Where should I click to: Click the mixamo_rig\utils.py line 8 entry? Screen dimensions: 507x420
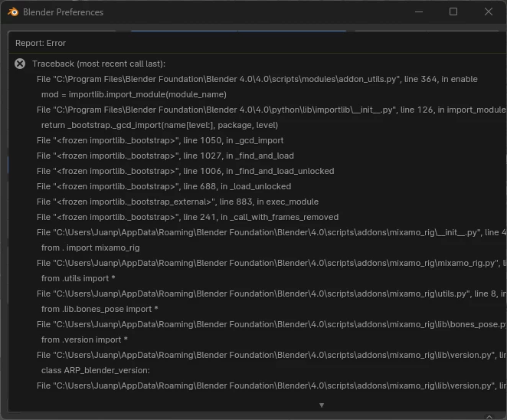pos(271,294)
